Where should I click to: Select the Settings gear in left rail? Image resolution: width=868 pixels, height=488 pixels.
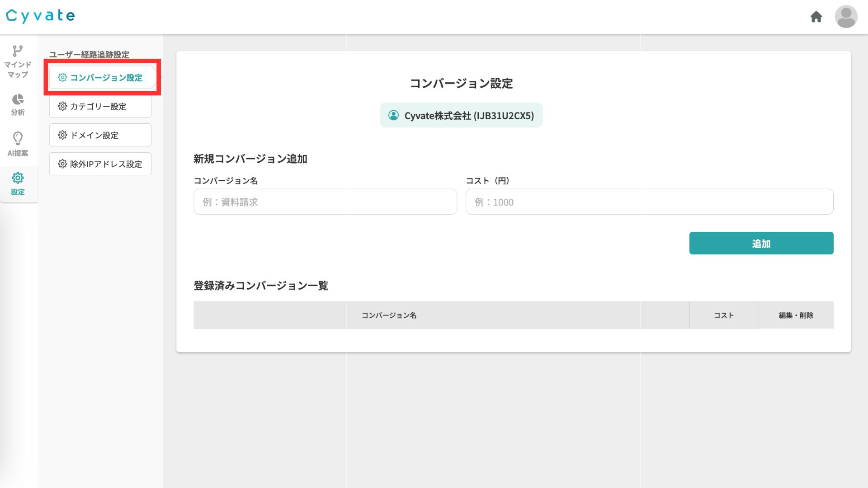[18, 178]
